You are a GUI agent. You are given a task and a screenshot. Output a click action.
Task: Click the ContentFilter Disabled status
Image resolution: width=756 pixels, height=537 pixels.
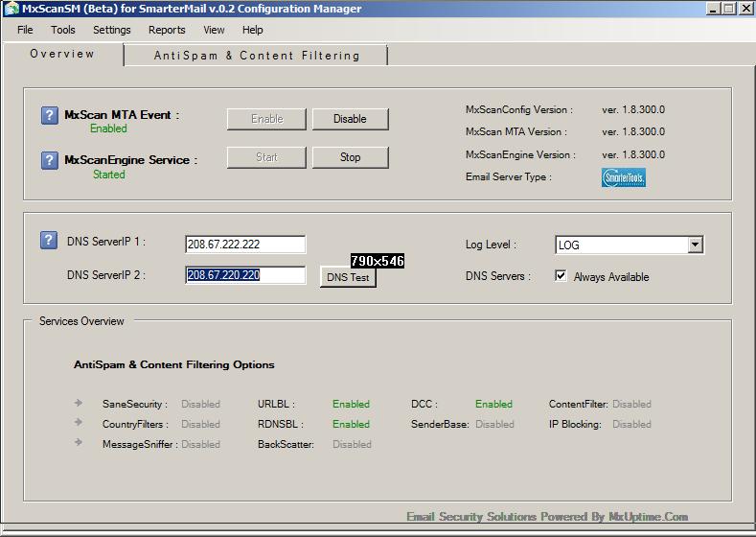[631, 405]
